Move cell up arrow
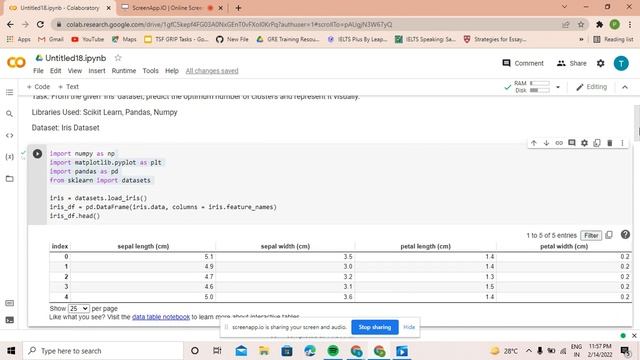Screen dimensions: 640x360 (x=534, y=143)
